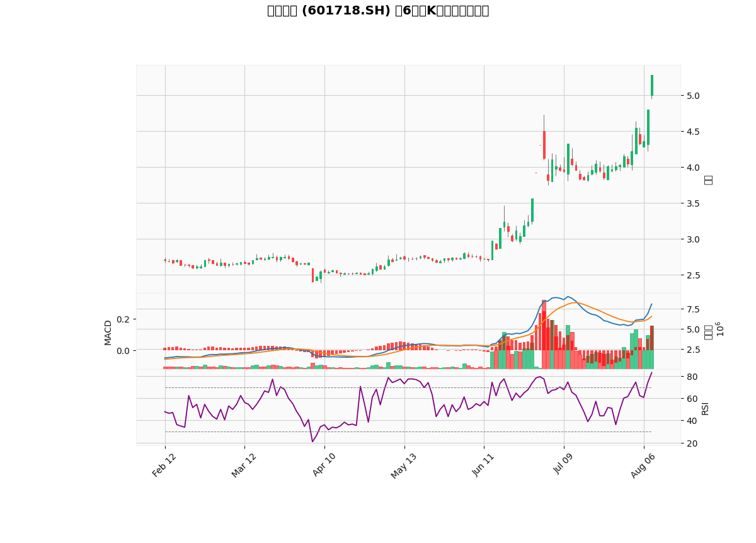The image size is (756, 543).
Task: Click the 10 to the 6th volume multiplier
Action: pyautogui.click(x=719, y=329)
